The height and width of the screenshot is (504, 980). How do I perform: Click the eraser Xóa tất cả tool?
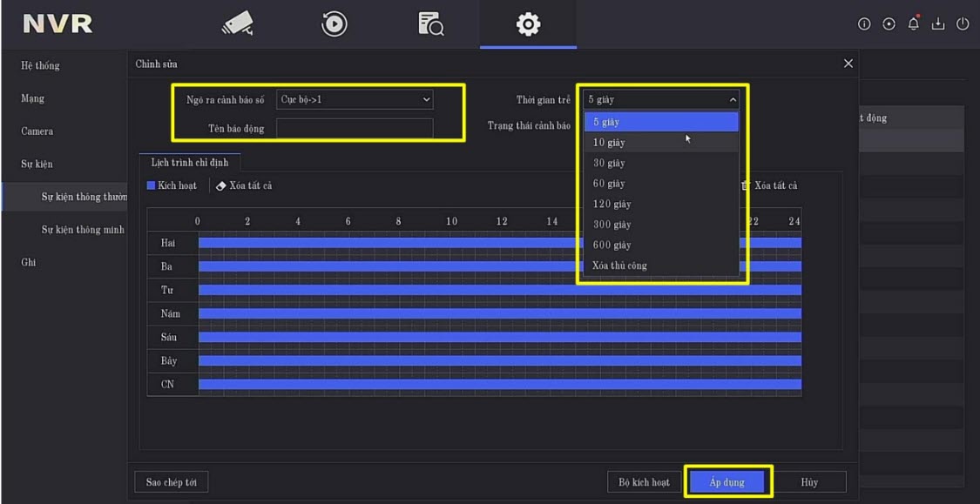244,185
